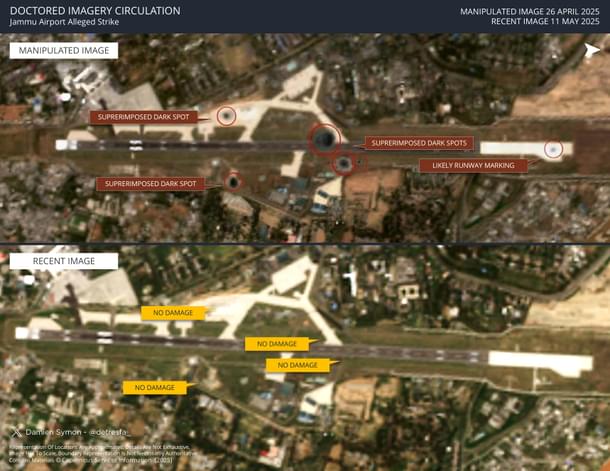Click the largest red circle on the runway
This screenshot has width=610, height=471.
(324, 140)
